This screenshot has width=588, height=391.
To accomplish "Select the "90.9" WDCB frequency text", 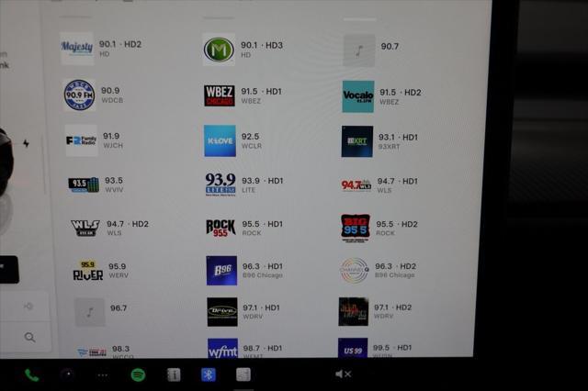I will click(x=110, y=91).
